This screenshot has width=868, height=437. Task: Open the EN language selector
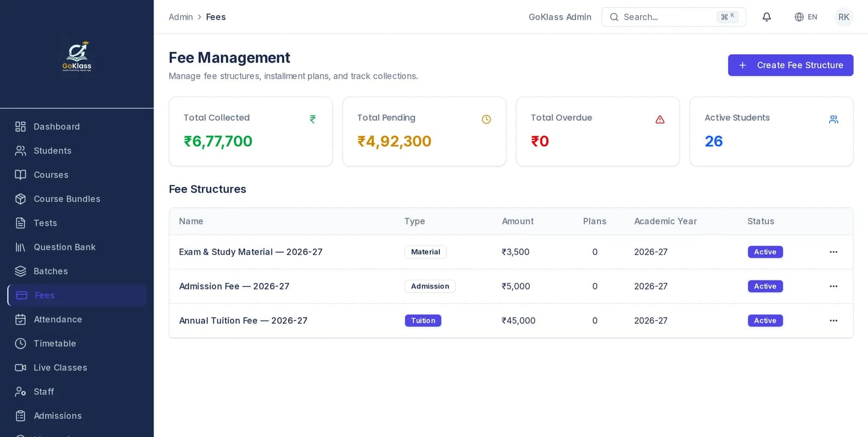click(x=806, y=17)
